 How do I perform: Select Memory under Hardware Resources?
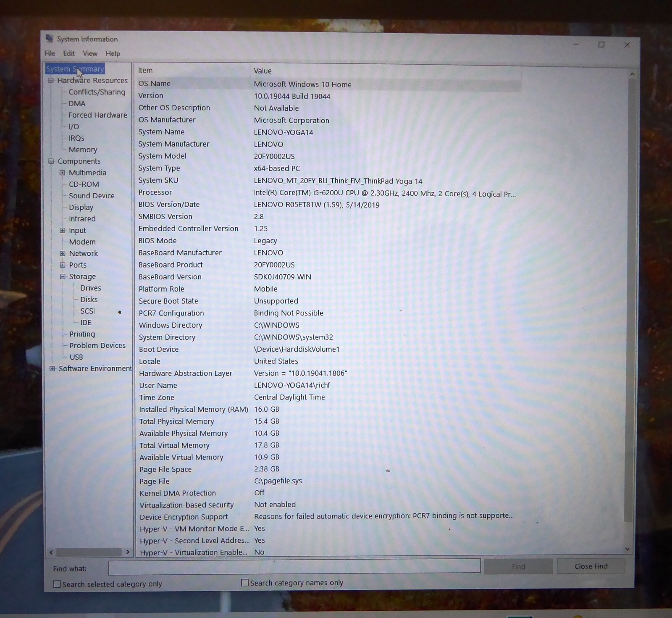click(x=83, y=150)
